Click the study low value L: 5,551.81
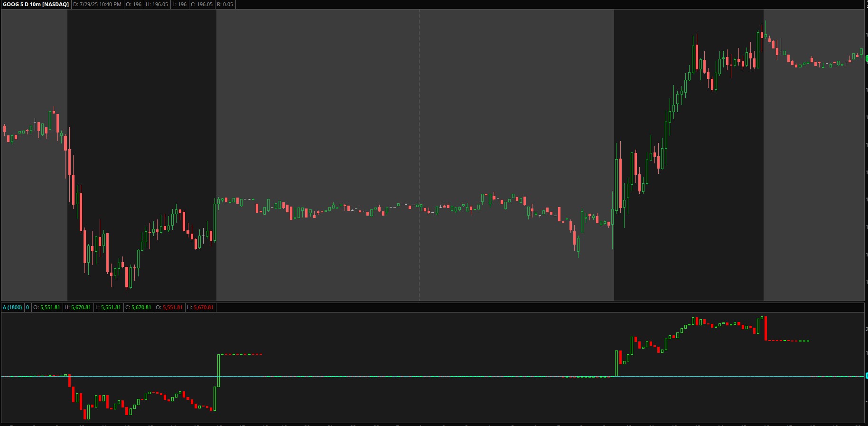 point(108,307)
